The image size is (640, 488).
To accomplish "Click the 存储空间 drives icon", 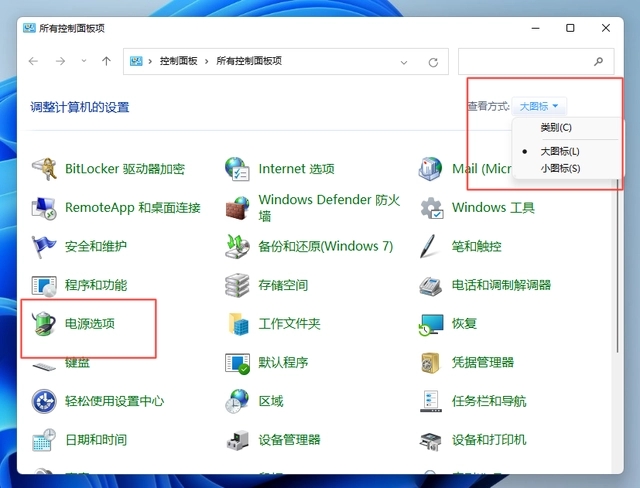I will coord(237,285).
